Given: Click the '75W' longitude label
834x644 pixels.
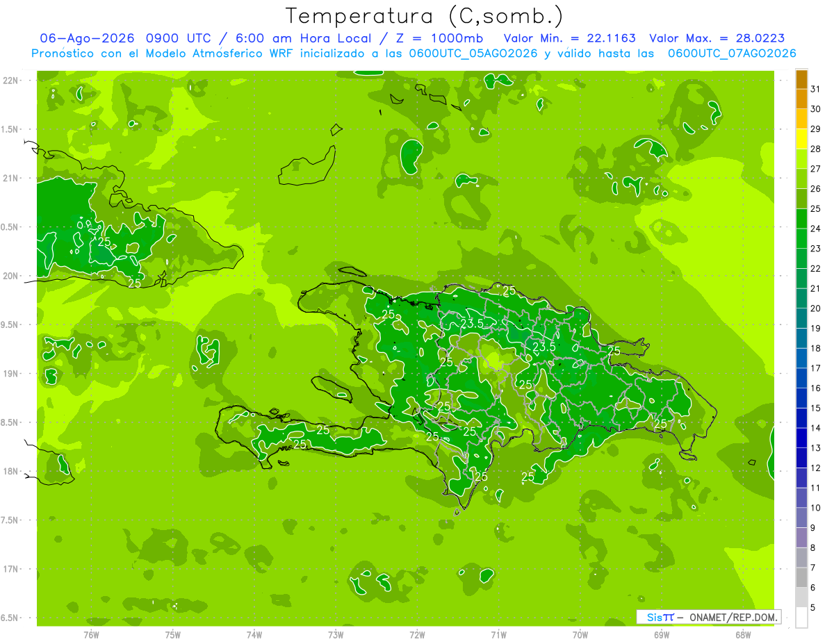Looking at the screenshot, I should coord(173,635).
